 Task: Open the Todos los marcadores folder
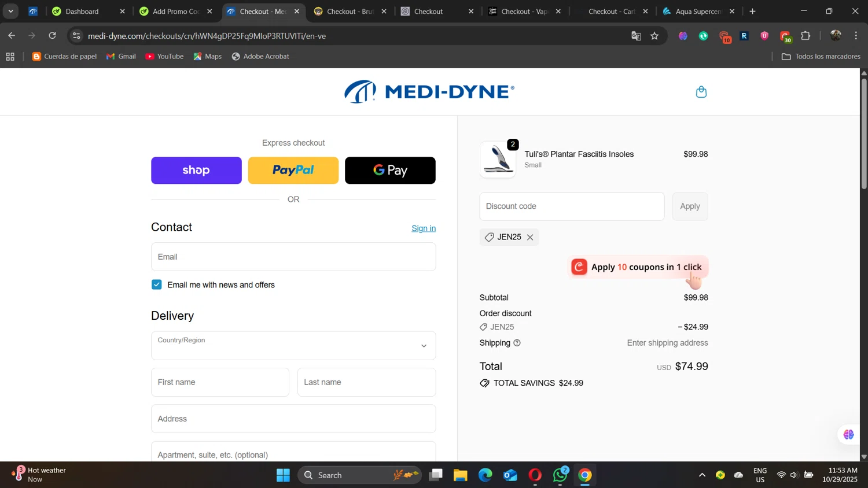click(x=821, y=57)
